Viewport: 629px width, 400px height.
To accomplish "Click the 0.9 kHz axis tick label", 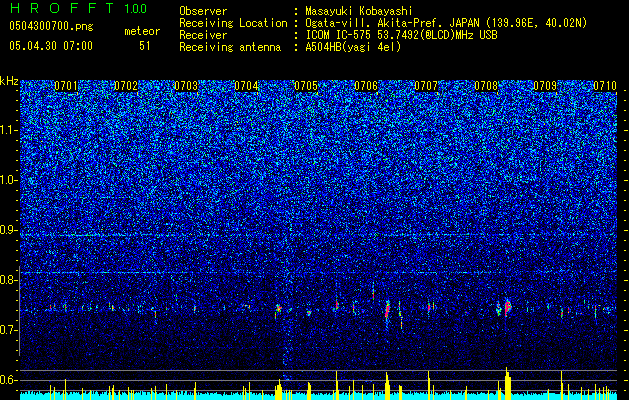I will (9, 230).
